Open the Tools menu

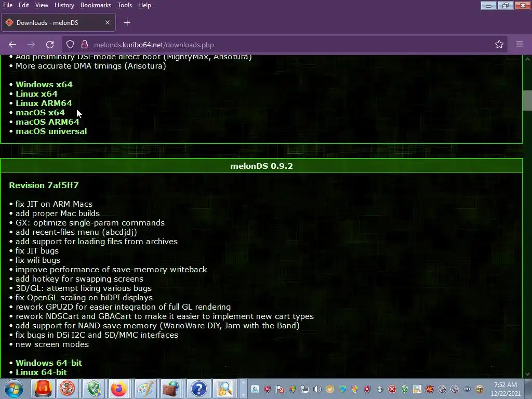tap(125, 5)
